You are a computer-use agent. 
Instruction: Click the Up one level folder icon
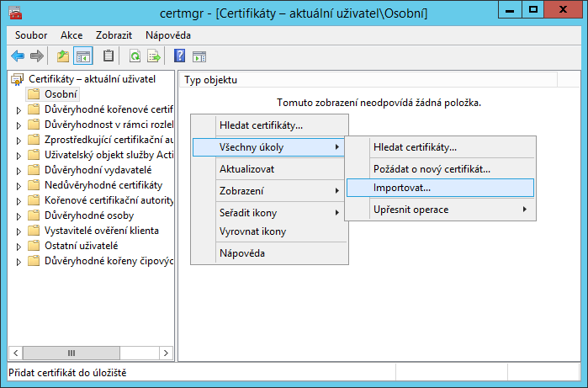[x=63, y=56]
